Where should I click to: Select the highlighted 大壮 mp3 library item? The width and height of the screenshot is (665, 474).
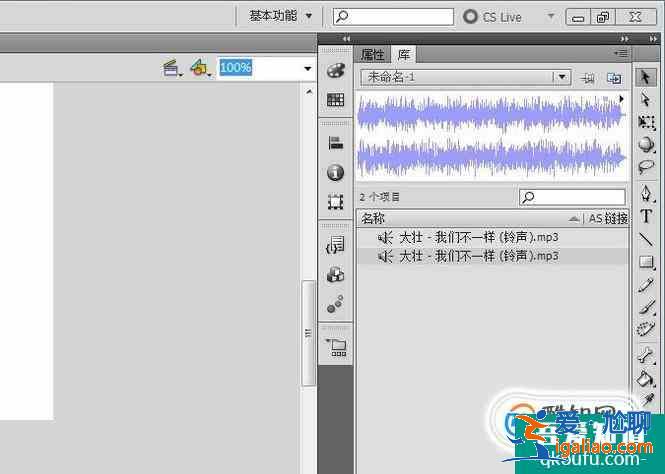(x=492, y=256)
